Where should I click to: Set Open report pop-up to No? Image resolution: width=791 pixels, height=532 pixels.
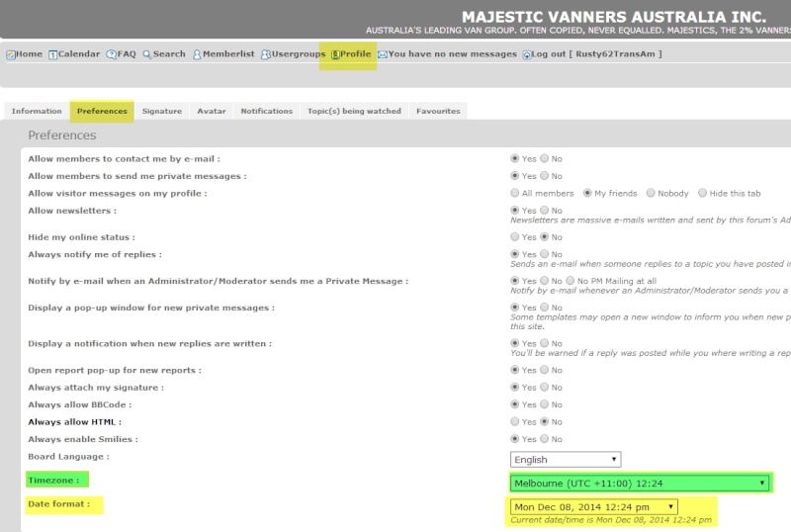point(545,370)
